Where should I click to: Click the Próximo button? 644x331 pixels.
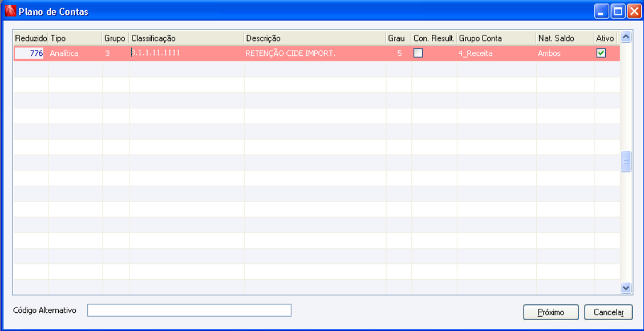[551, 312]
